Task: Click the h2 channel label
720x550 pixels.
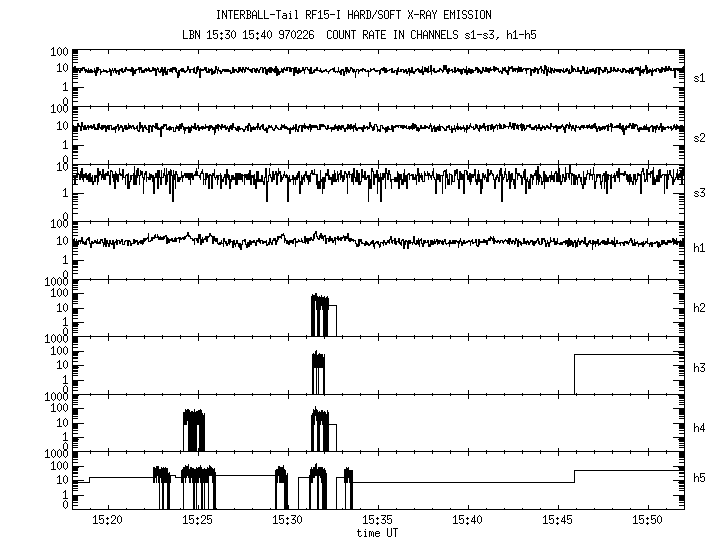Action: [x=699, y=307]
